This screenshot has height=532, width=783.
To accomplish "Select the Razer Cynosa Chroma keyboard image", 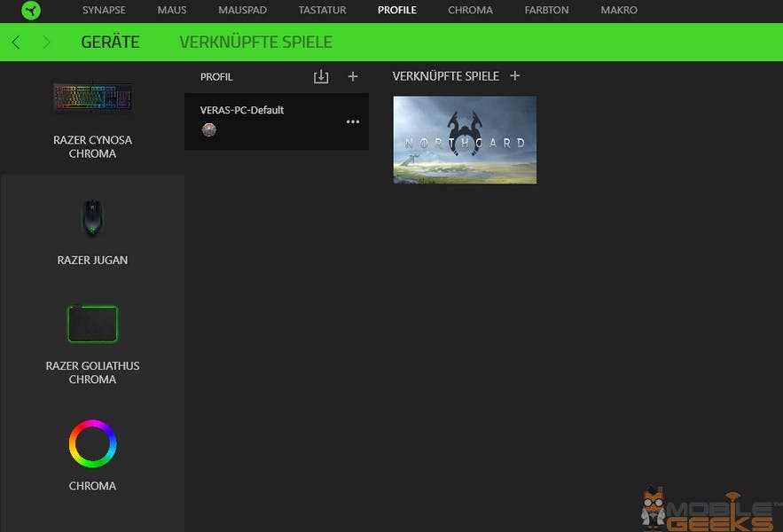I will (92, 97).
